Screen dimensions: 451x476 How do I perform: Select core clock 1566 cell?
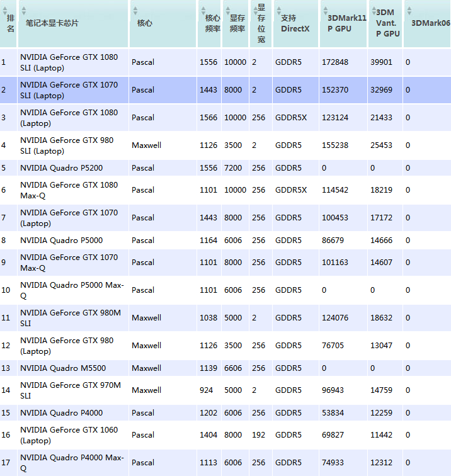tap(208, 118)
